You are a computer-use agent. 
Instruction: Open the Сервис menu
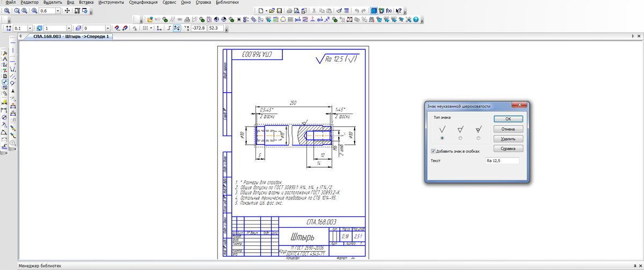(169, 3)
